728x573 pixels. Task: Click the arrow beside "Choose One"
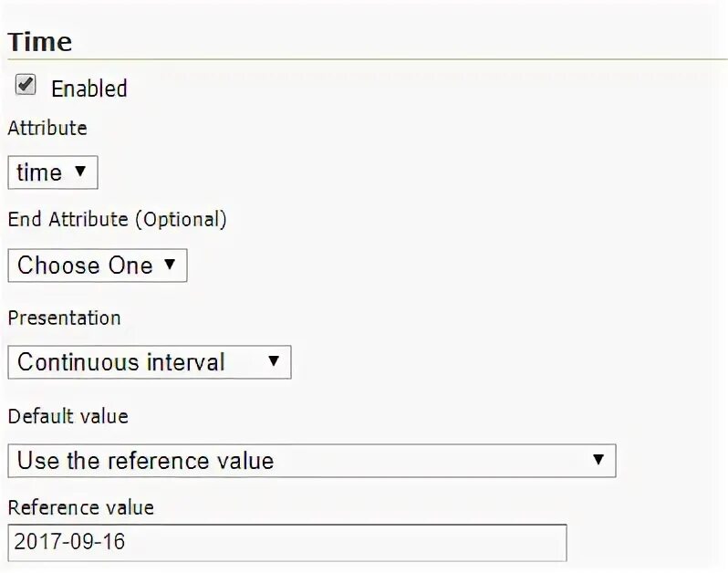point(170,265)
